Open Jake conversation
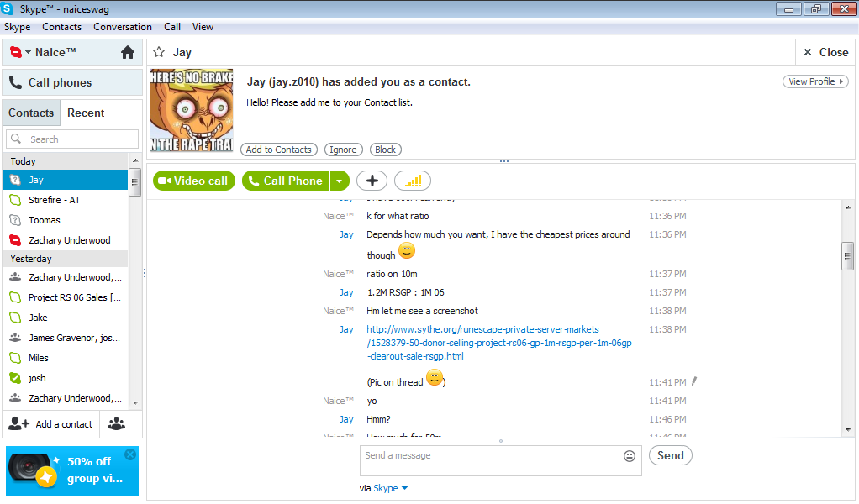 click(66, 318)
